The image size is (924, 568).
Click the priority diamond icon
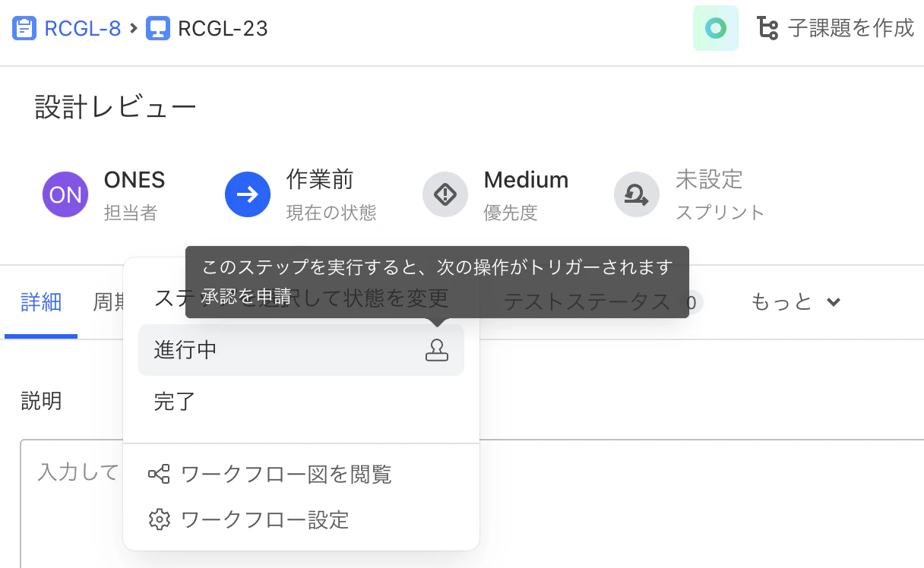tap(445, 194)
